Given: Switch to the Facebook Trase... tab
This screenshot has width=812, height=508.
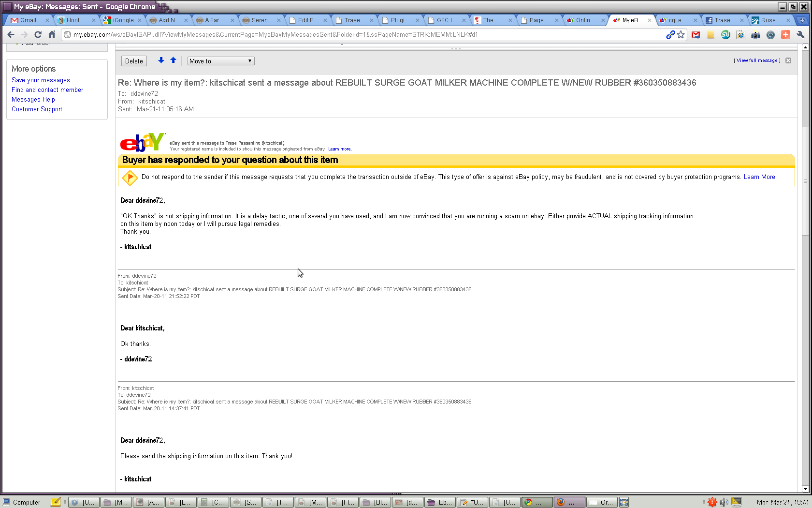Looking at the screenshot, I should [725, 20].
